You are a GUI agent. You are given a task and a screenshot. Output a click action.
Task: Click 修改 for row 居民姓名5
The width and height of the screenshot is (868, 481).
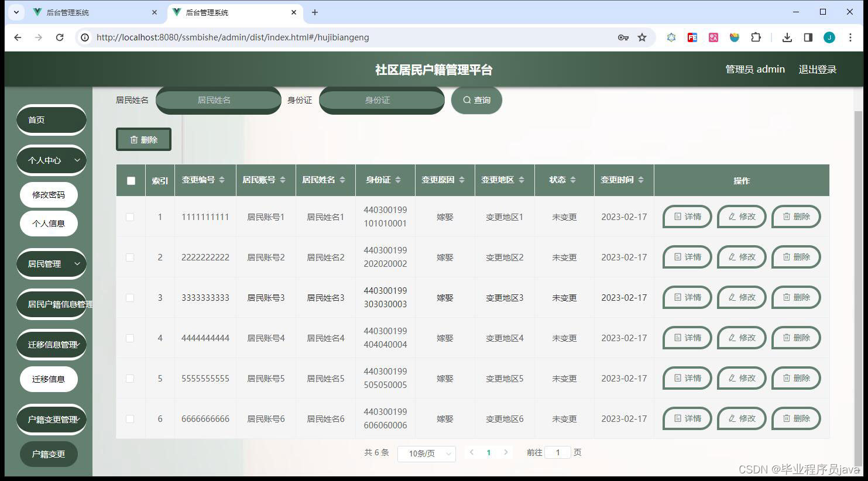pos(742,378)
